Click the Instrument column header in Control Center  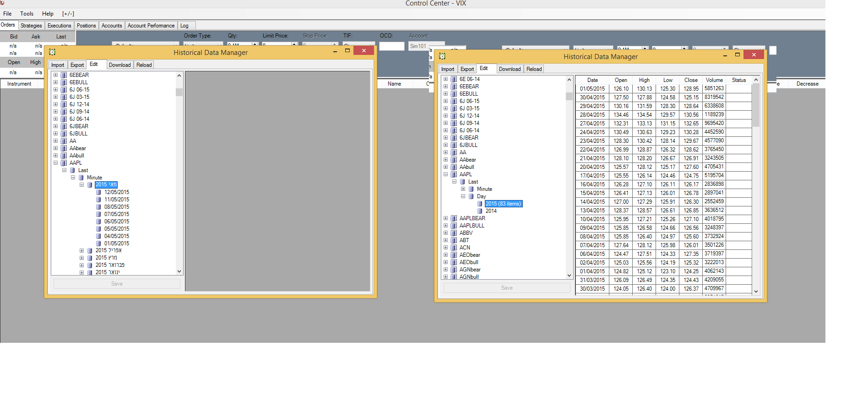[19, 84]
